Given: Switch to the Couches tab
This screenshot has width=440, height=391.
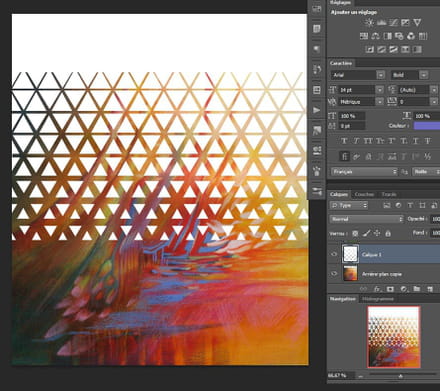Looking at the screenshot, I should point(364,194).
